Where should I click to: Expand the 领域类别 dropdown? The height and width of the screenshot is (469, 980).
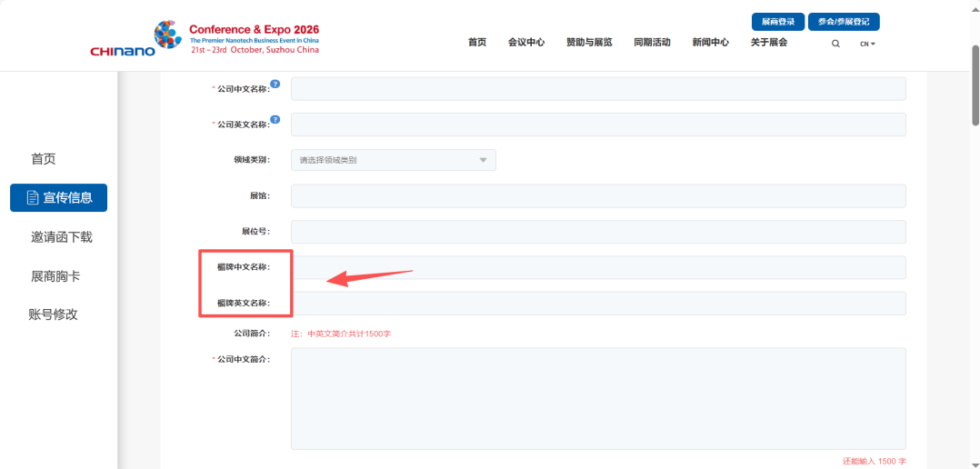click(x=393, y=161)
